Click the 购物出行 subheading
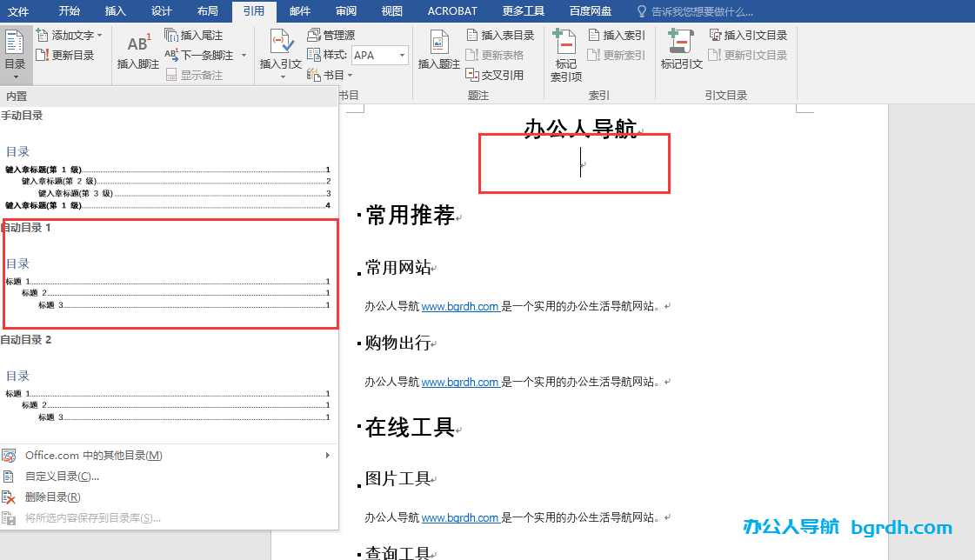975x560 pixels. point(398,343)
